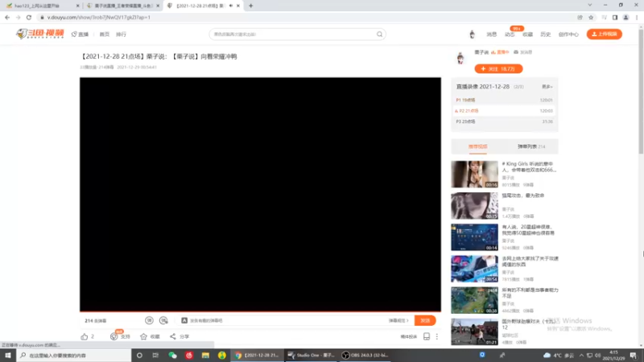Click the orange 上传视频 upload button
Image resolution: width=644 pixels, height=362 pixels.
click(x=605, y=34)
